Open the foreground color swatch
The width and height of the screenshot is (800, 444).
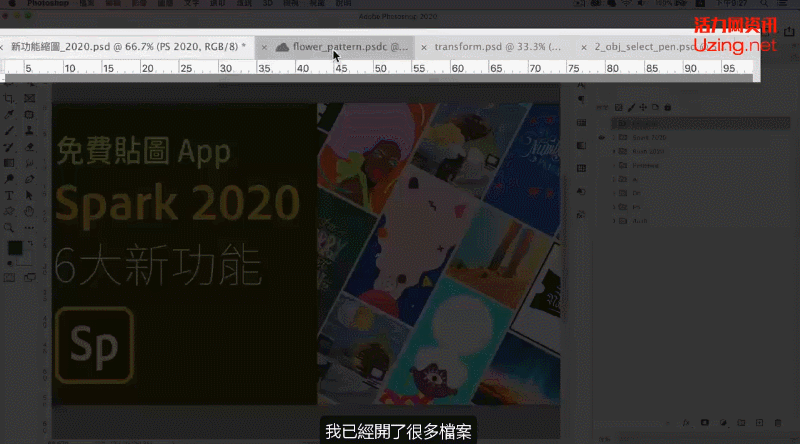[14, 248]
